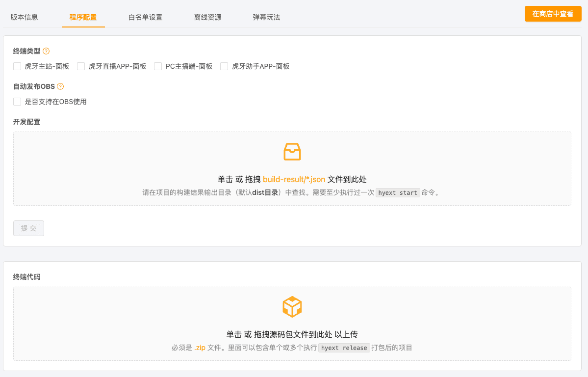Click the help icon beside 终端类型
Image resolution: width=588 pixels, height=377 pixels.
[46, 51]
